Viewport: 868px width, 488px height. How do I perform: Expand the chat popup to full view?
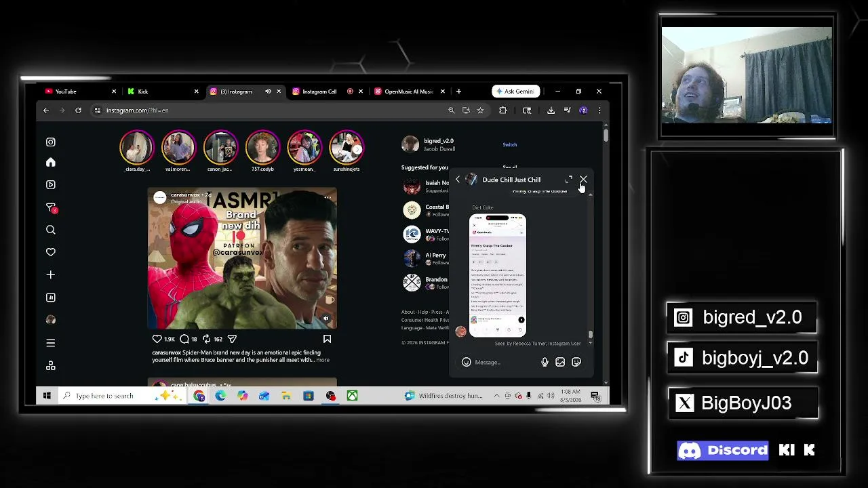pos(569,180)
